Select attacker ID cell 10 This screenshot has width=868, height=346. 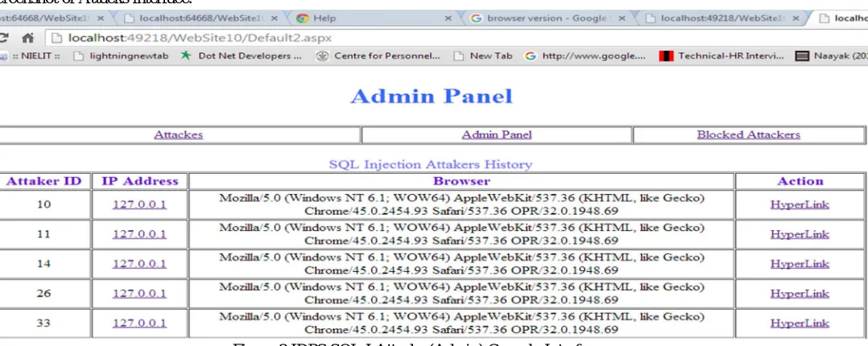43,204
